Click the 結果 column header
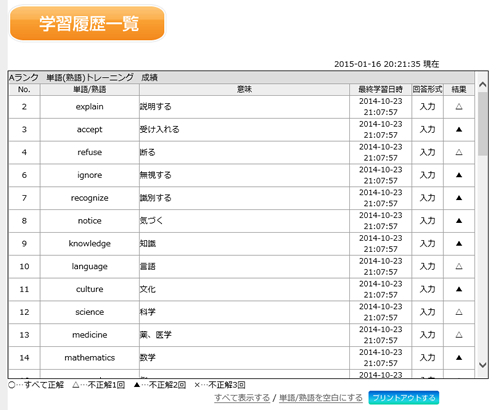The width and height of the screenshot is (500, 410). [459, 89]
